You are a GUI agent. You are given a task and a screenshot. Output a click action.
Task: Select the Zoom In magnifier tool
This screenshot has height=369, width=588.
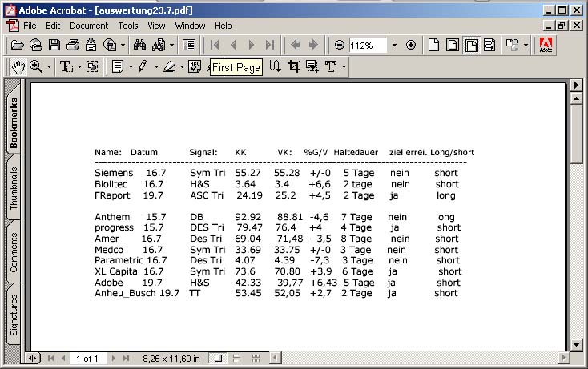click(36, 67)
